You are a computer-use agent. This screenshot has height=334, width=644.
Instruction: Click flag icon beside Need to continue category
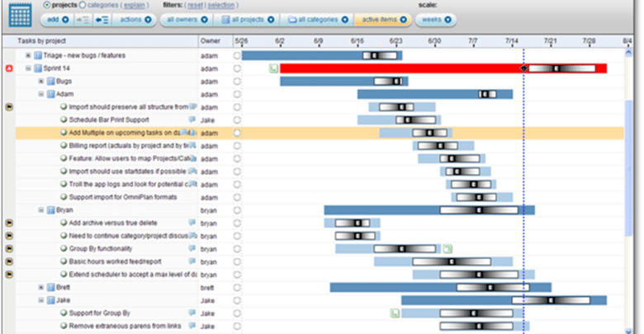(x=9, y=236)
